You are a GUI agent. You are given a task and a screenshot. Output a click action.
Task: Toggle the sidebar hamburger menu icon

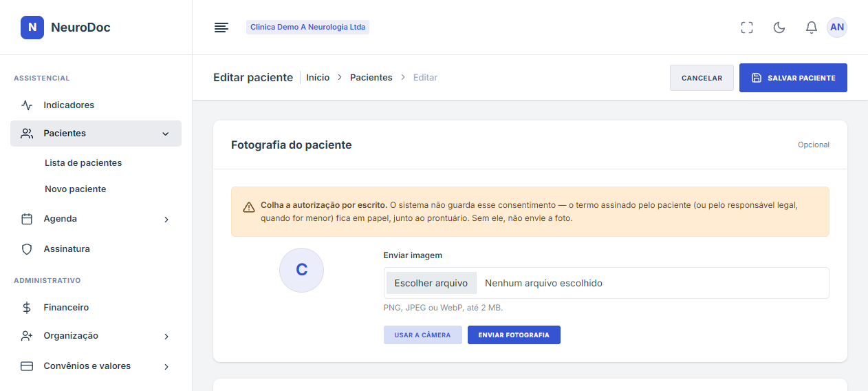tap(221, 28)
